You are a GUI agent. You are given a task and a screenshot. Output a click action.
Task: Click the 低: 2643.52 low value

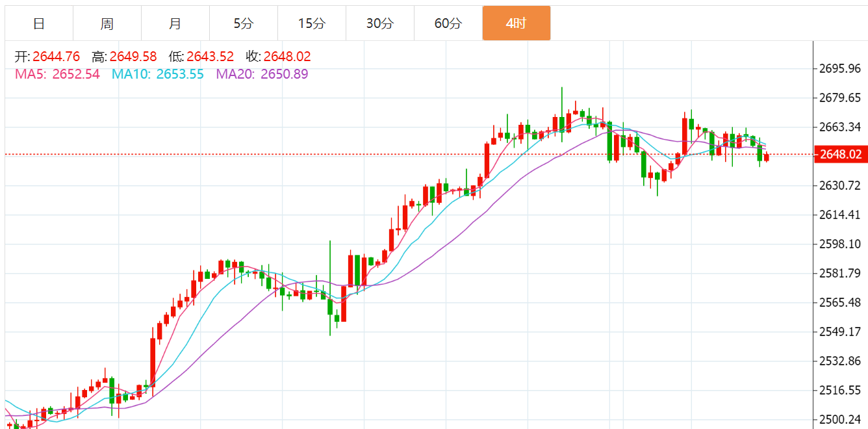click(201, 57)
